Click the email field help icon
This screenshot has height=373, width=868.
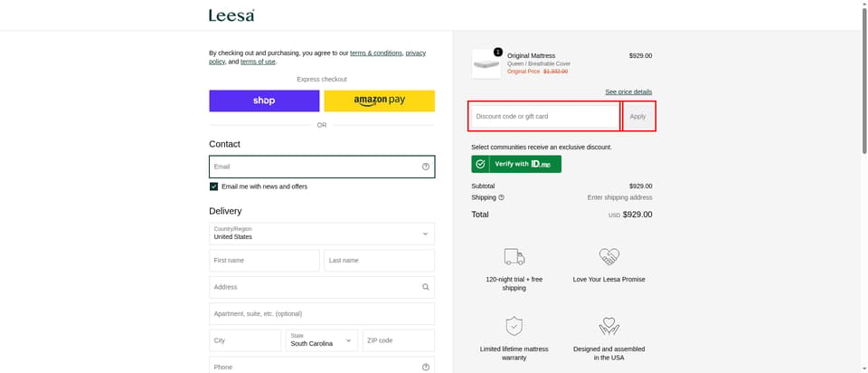[425, 167]
